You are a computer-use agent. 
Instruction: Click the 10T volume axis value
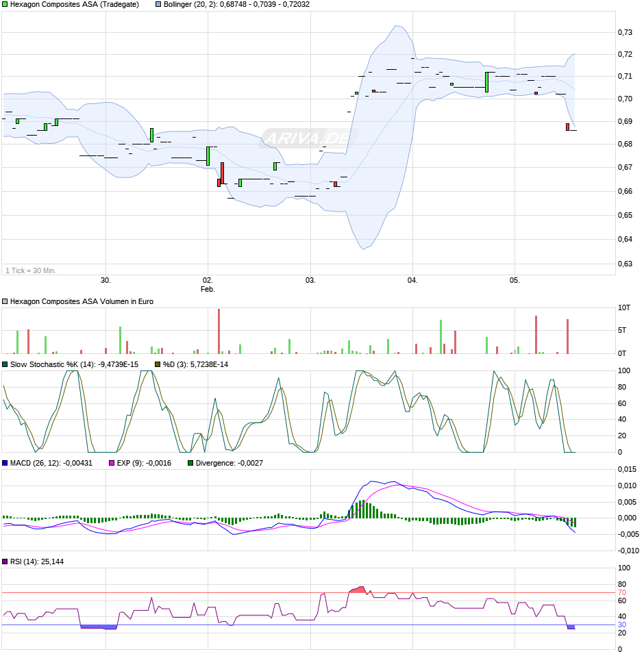[x=624, y=308]
